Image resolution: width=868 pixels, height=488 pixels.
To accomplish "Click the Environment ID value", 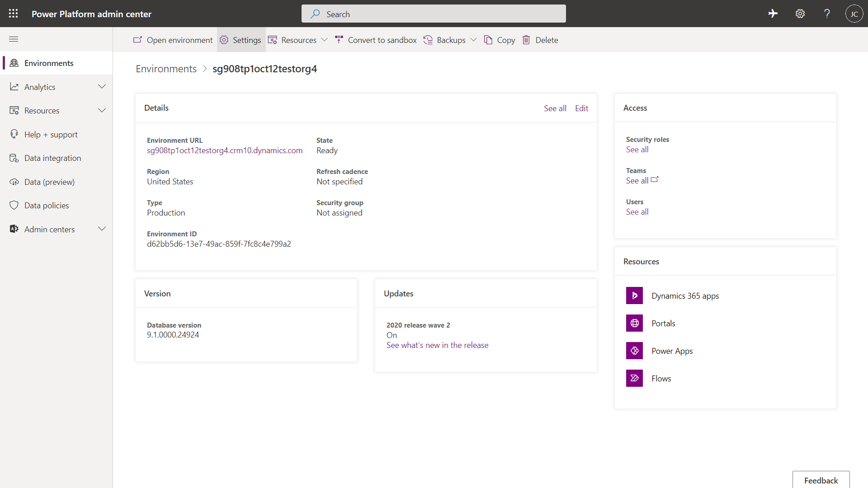I will click(x=219, y=244).
